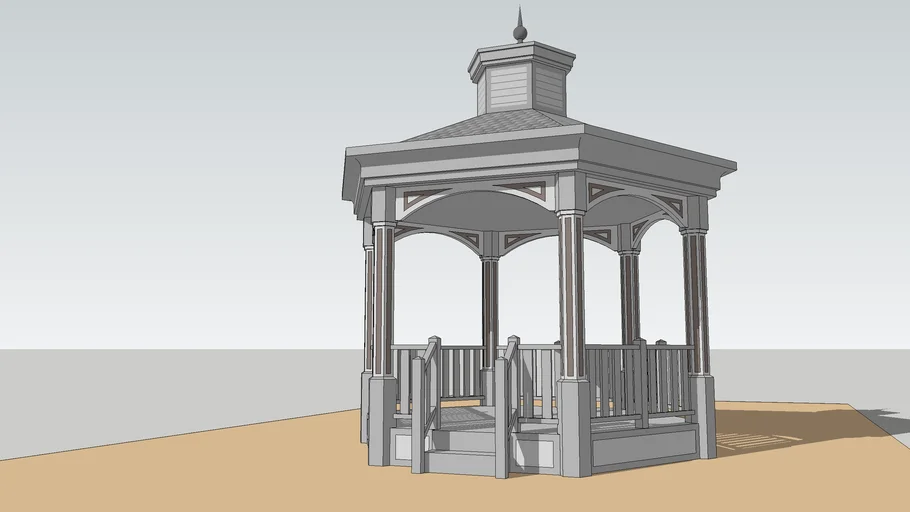Select the base skirt panel on the right
The height and width of the screenshot is (512, 910).
click(x=643, y=446)
